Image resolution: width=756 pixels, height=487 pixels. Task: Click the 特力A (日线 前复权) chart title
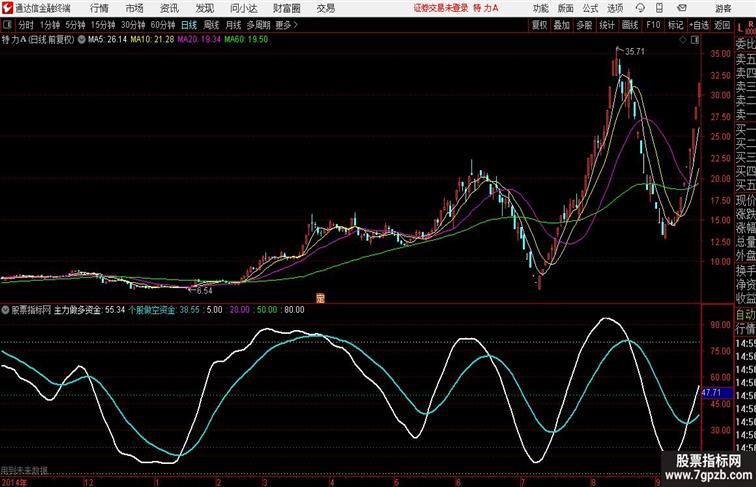tap(38, 40)
